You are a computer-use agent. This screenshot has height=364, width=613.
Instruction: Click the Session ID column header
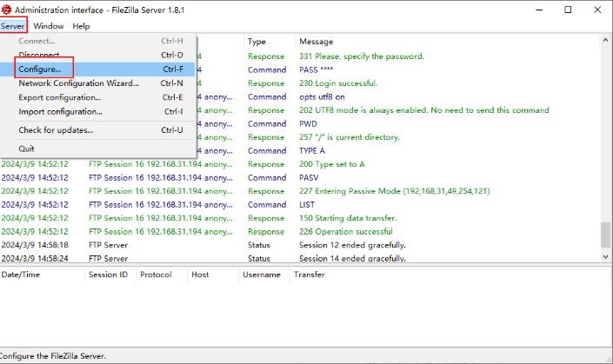tap(109, 275)
